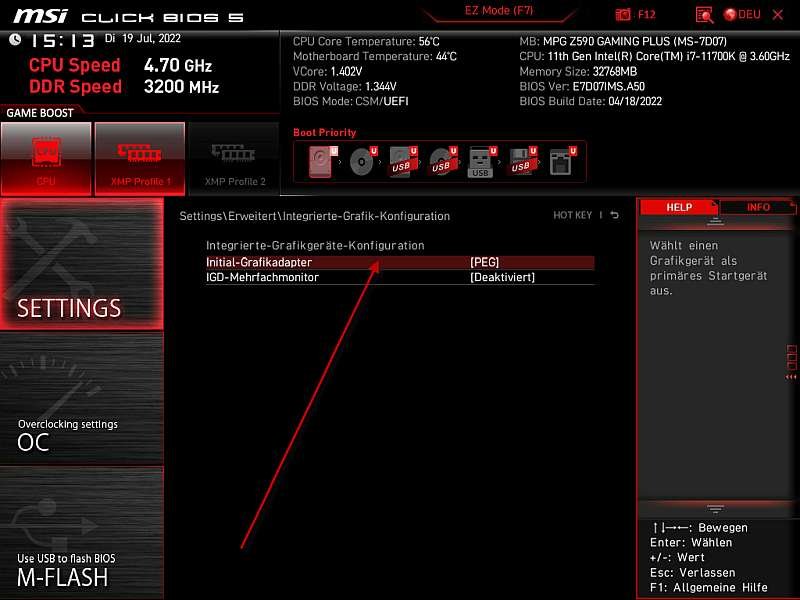Image resolution: width=800 pixels, height=600 pixels.
Task: Open the OC overclocking settings menu
Action: [82, 398]
